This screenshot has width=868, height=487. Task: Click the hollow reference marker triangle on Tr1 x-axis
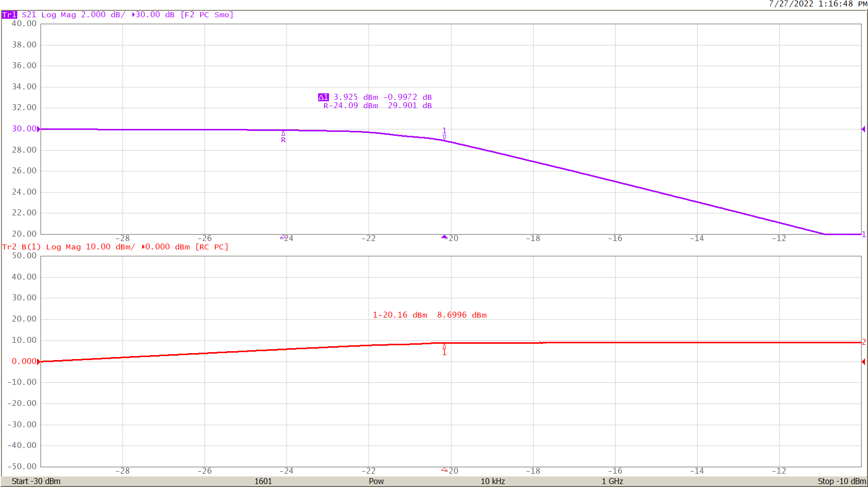[x=283, y=237]
